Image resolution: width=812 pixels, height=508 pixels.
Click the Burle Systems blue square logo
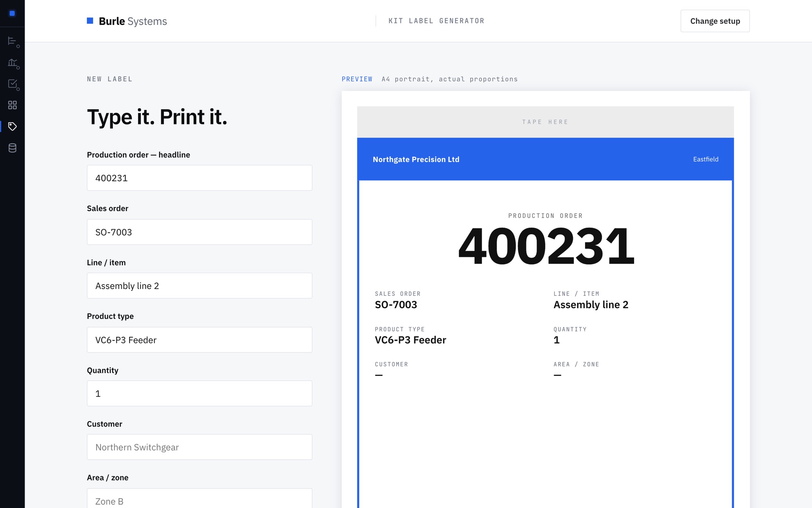pyautogui.click(x=90, y=21)
